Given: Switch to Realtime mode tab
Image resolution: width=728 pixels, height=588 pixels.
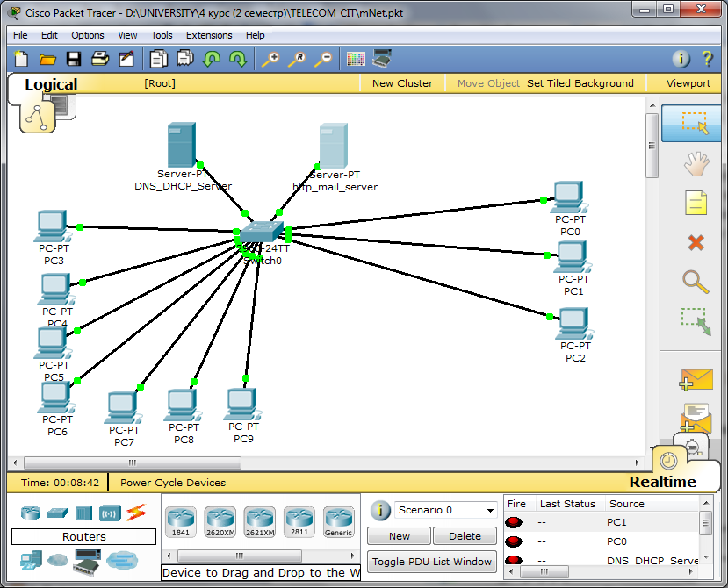Looking at the screenshot, I should [662, 482].
